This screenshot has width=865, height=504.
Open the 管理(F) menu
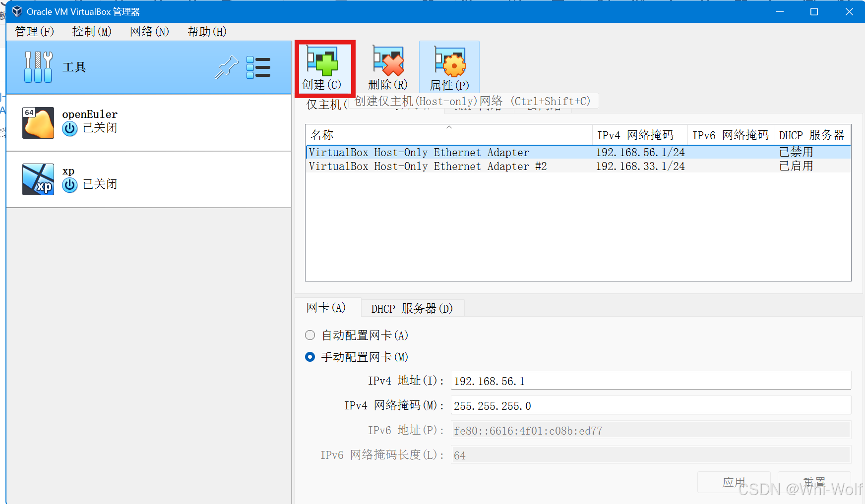tap(34, 31)
